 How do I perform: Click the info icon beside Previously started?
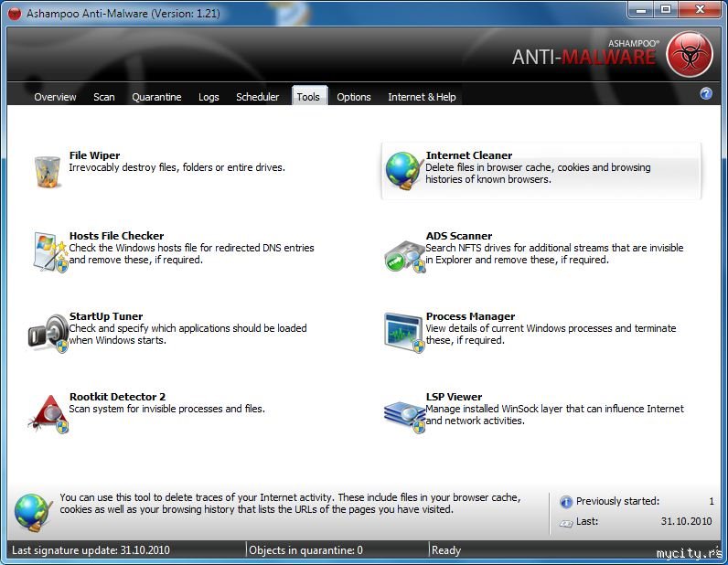[x=566, y=502]
